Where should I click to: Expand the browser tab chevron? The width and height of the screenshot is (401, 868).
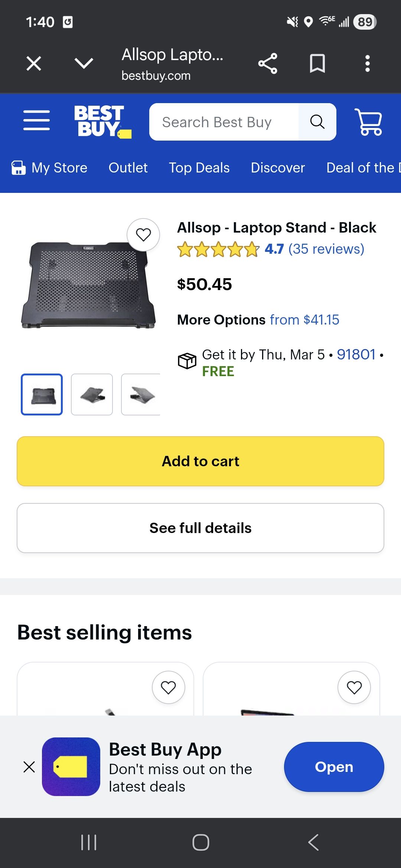pos(84,63)
